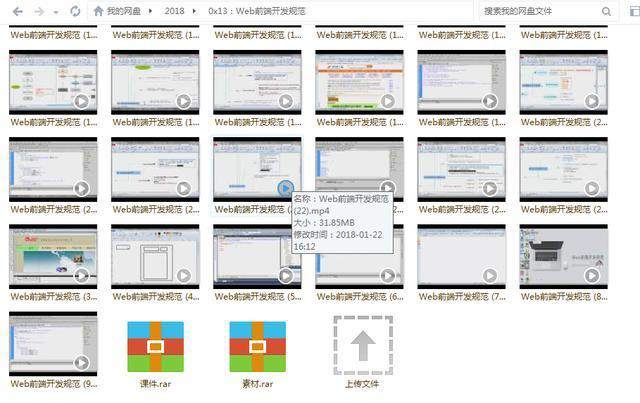
Task: Open the orange webpage video thumbnail
Action: click(359, 82)
